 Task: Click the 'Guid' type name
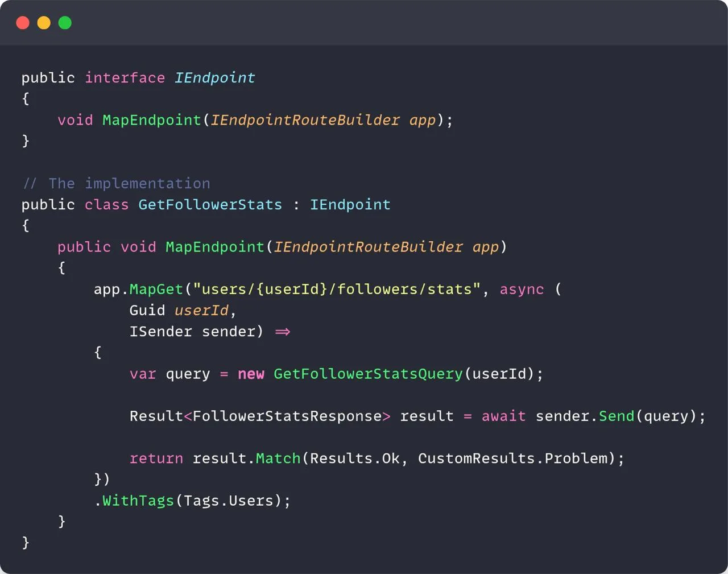click(147, 311)
